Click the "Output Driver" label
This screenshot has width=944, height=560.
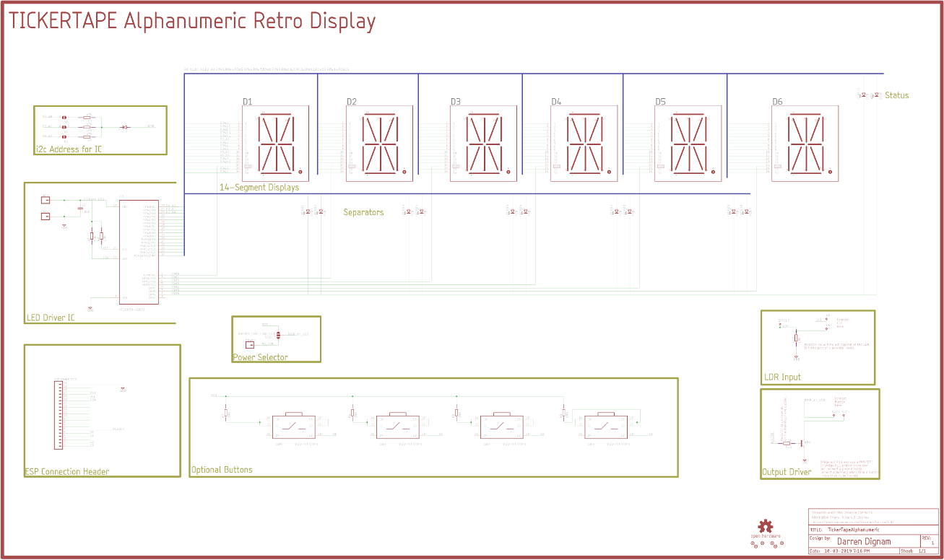coord(787,472)
